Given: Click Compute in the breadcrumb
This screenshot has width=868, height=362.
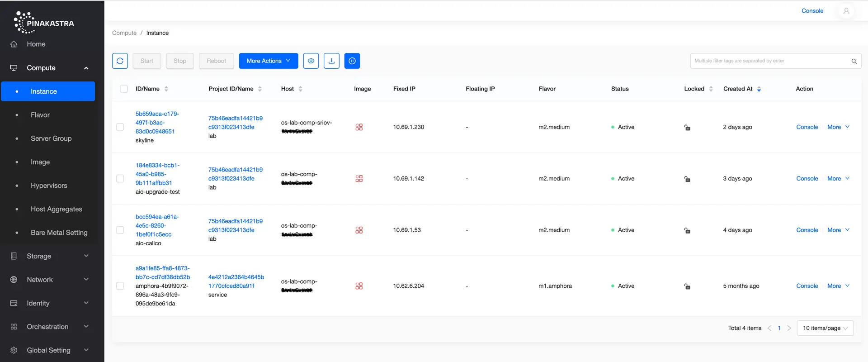Looking at the screenshot, I should 124,33.
